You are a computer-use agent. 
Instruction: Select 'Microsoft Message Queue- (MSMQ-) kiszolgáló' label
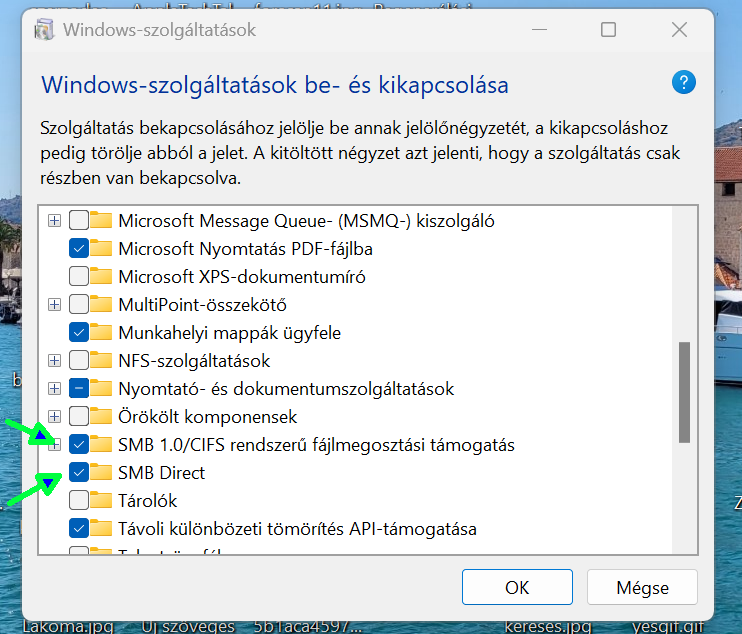pyautogui.click(x=307, y=221)
